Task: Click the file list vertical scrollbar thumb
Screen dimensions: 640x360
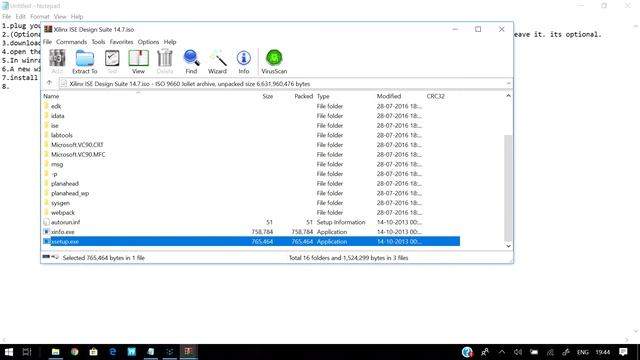Action: [508, 188]
